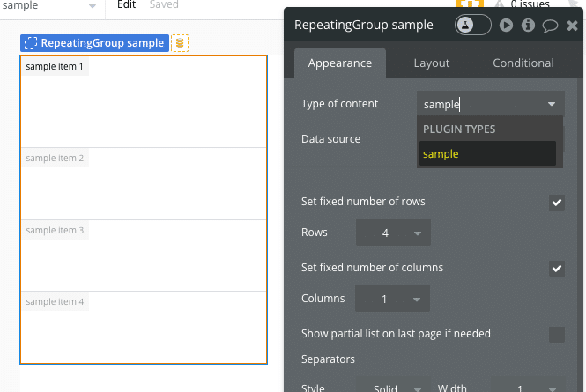Click the dashed-square icon on RepeatingGroup sample label
This screenshot has width=586, height=392.
[31, 43]
